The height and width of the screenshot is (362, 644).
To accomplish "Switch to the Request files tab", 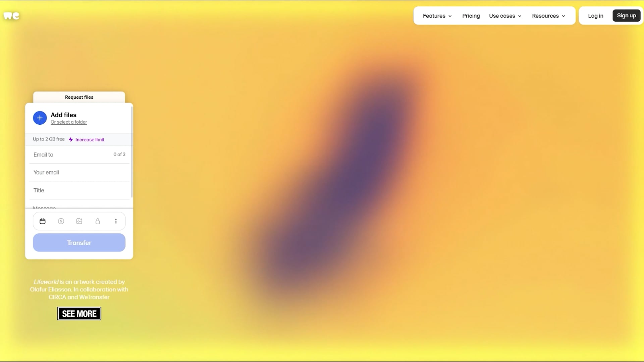I will click(x=79, y=97).
